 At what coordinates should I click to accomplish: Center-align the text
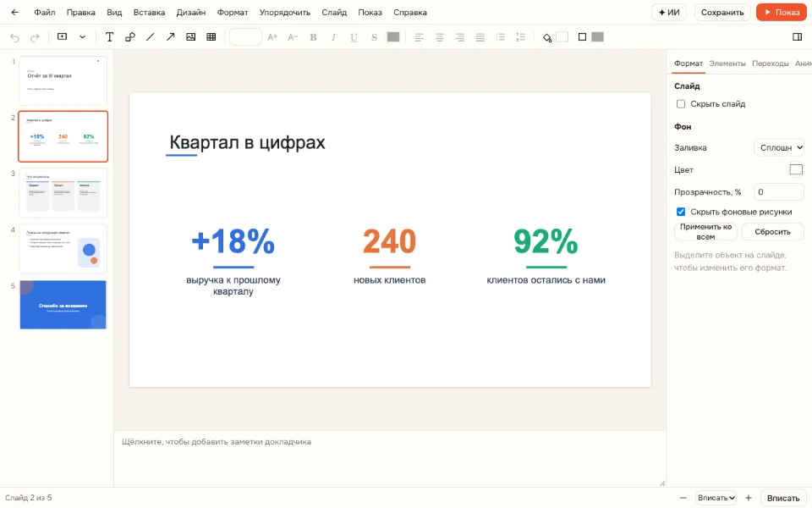pyautogui.click(x=439, y=36)
